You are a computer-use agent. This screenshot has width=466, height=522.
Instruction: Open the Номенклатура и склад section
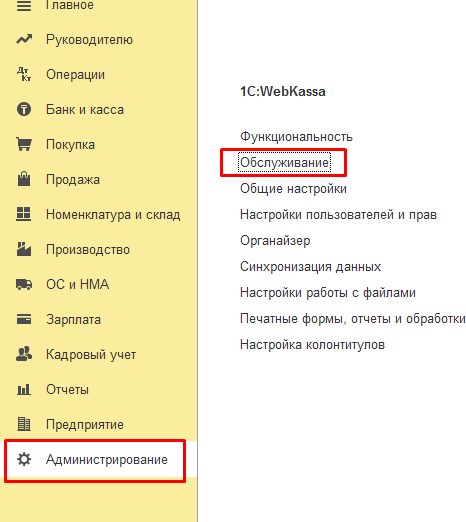click(113, 214)
